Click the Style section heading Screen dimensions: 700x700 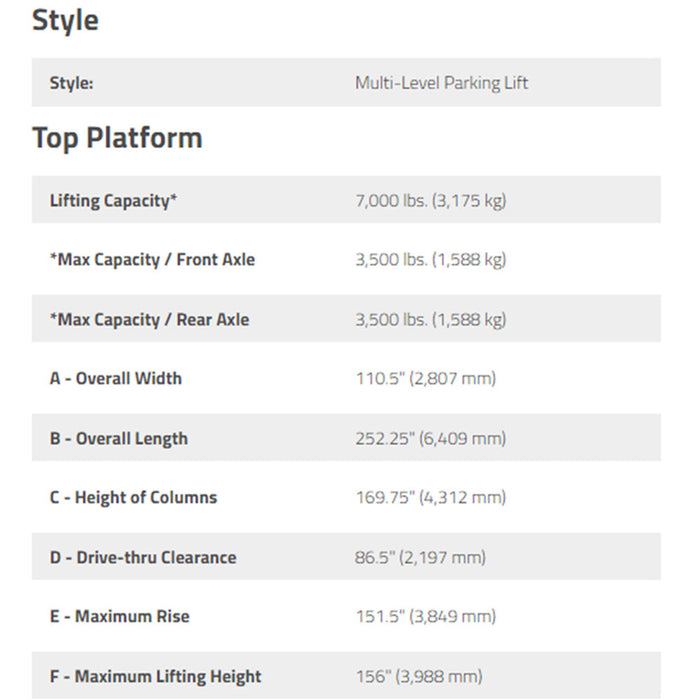pos(65,21)
